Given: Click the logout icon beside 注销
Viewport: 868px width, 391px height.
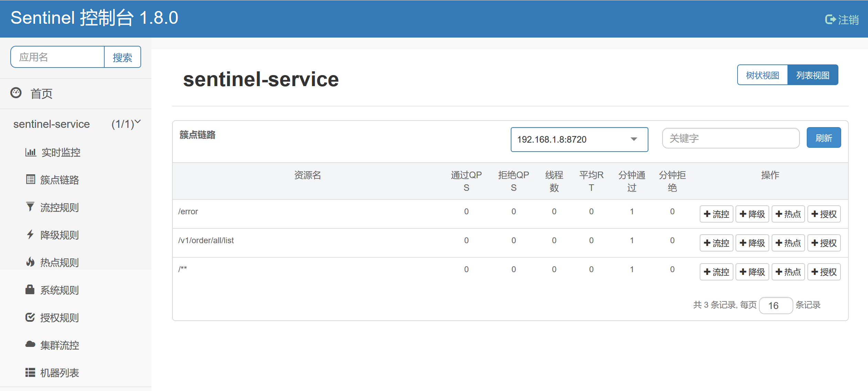Looking at the screenshot, I should coord(830,20).
